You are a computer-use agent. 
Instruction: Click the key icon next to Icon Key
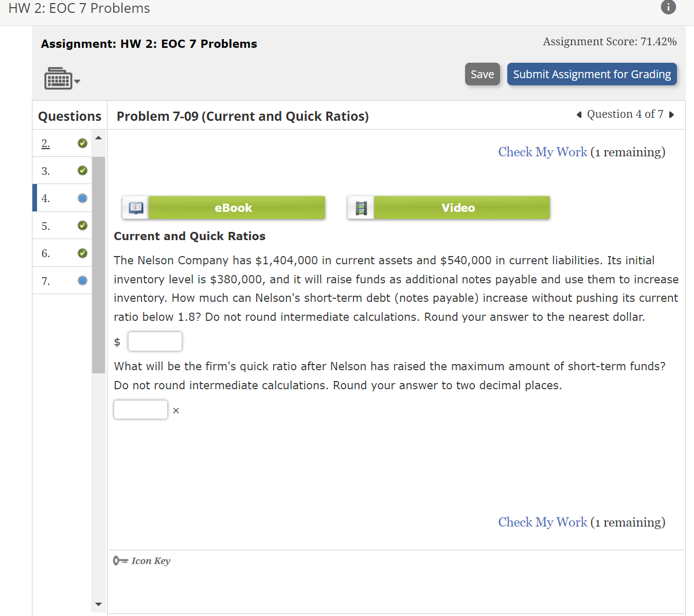pos(120,560)
